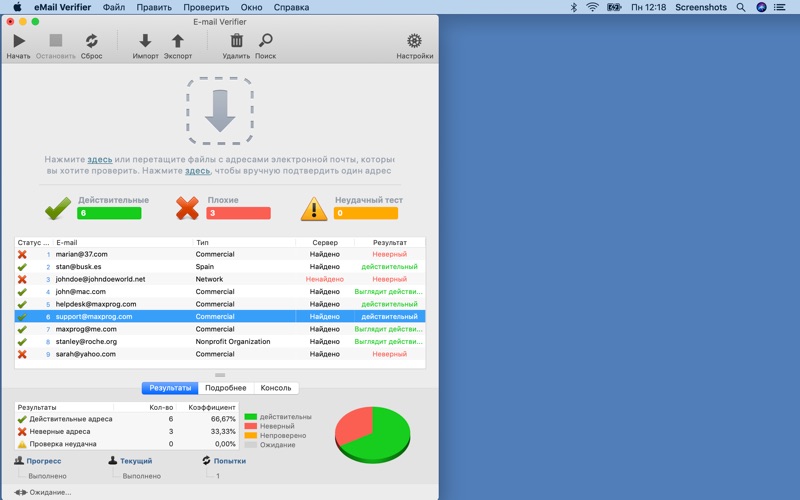Switch to the Консоль tab

(x=276, y=388)
